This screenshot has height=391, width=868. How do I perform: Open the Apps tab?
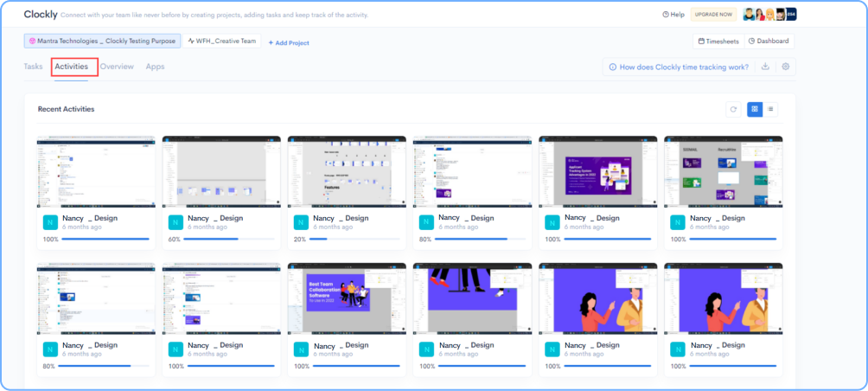point(155,67)
